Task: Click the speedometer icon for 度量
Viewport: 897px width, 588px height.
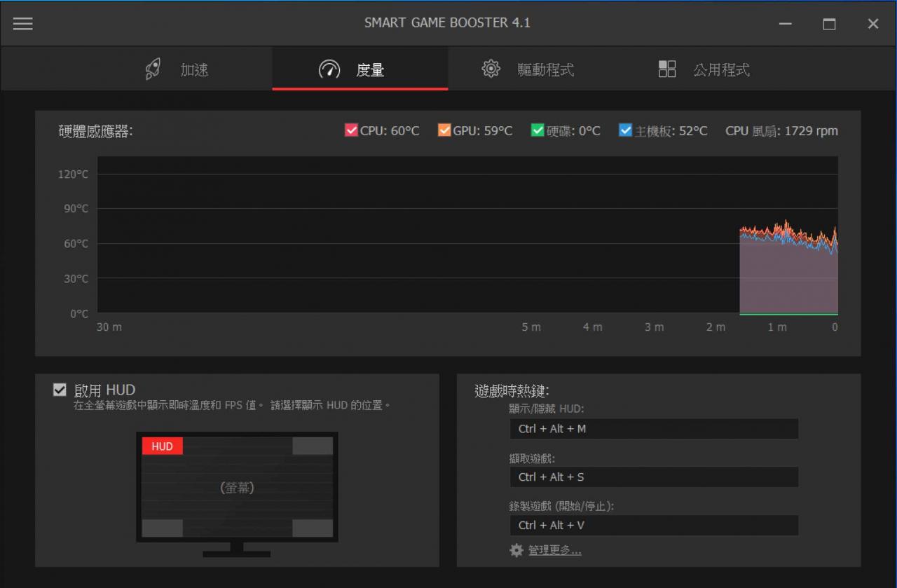Action: 329,69
